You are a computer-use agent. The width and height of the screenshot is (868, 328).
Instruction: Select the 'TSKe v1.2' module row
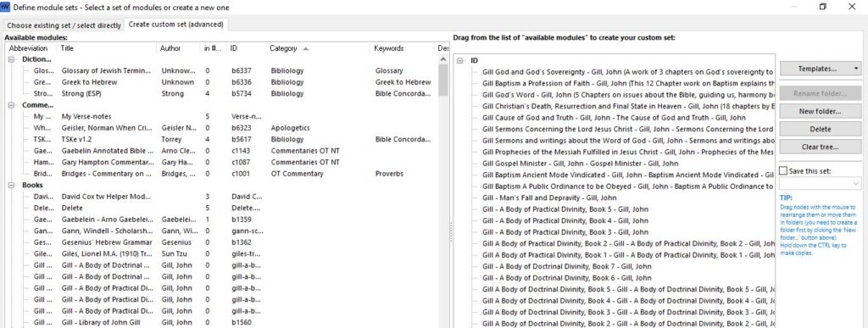[x=221, y=139]
